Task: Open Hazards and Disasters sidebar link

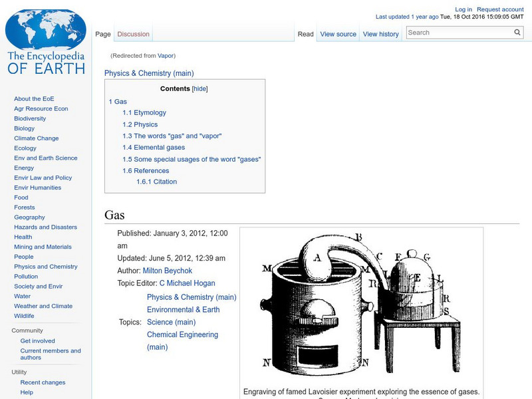Action: [x=45, y=227]
